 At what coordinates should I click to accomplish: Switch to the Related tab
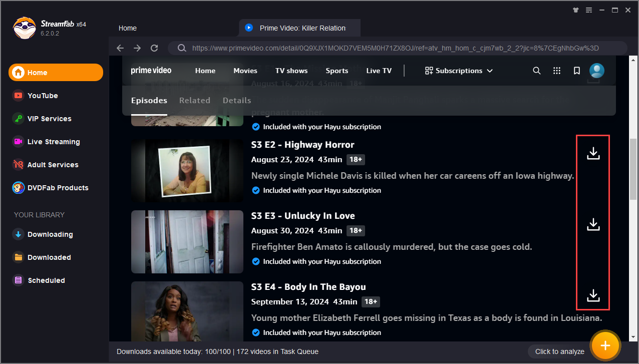194,100
